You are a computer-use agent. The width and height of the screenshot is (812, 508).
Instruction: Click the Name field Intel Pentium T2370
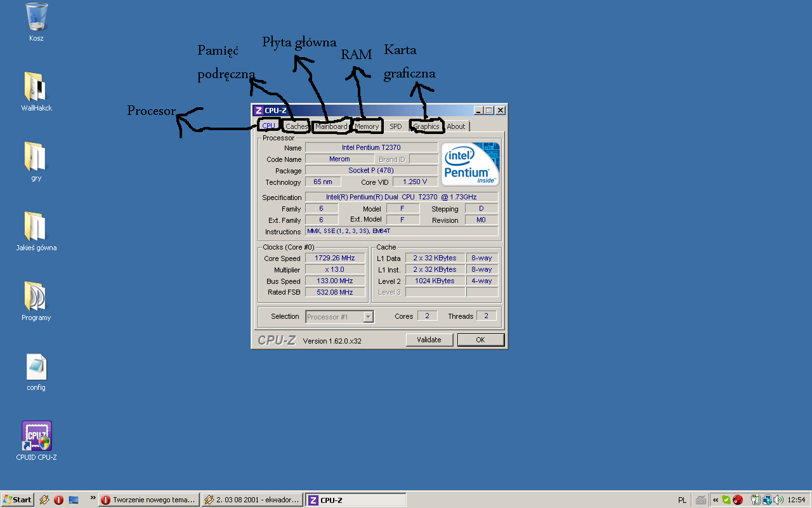(x=371, y=147)
